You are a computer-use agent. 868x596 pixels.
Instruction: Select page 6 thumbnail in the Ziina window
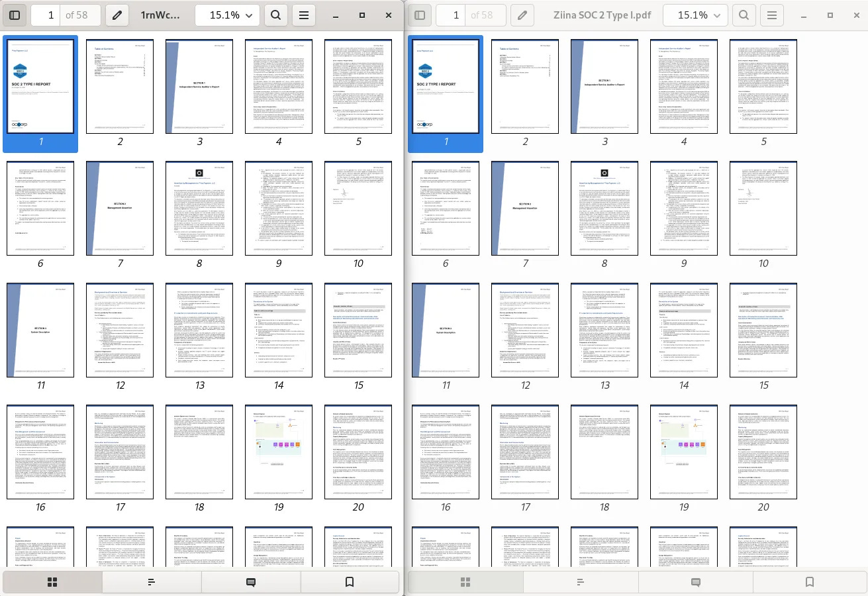[446, 209]
